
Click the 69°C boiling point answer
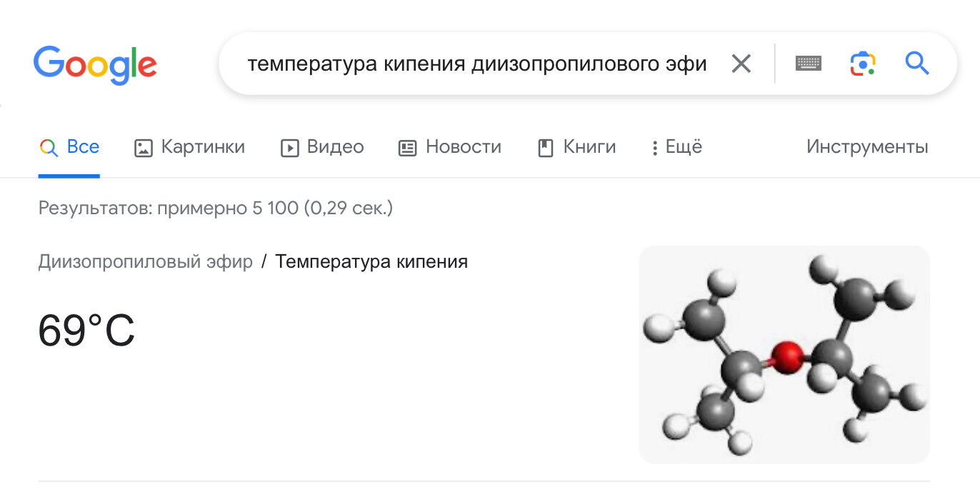pos(86,331)
